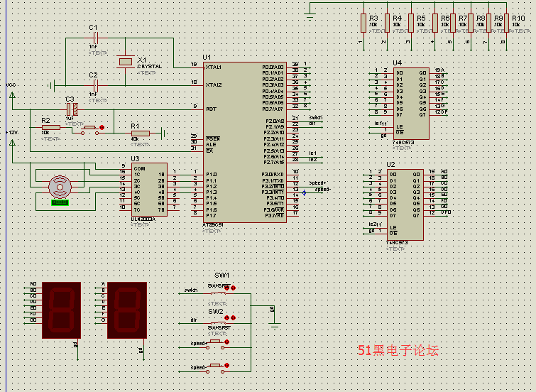Viewport: 536px width, 392px height.
Task: Click the ULN2003A part name label
Action: [143, 219]
